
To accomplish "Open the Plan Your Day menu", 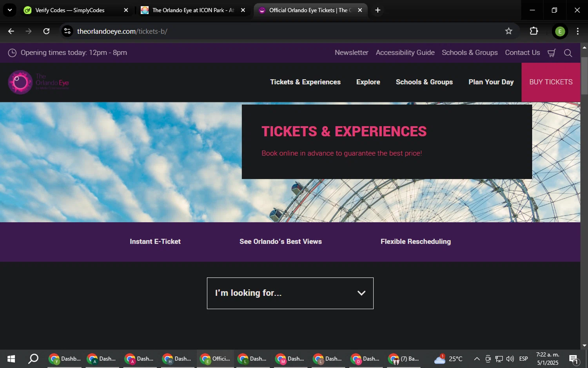I will 491,82.
